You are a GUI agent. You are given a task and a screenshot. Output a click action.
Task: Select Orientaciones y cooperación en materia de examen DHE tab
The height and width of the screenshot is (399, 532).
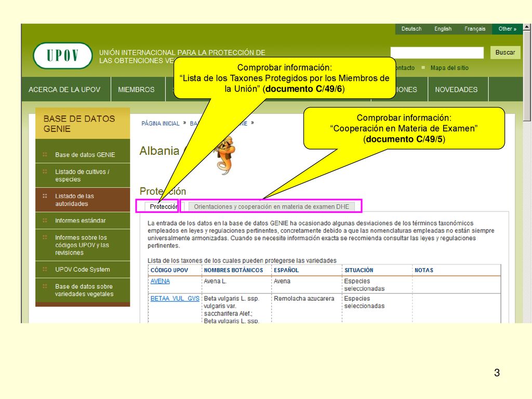[x=271, y=207]
